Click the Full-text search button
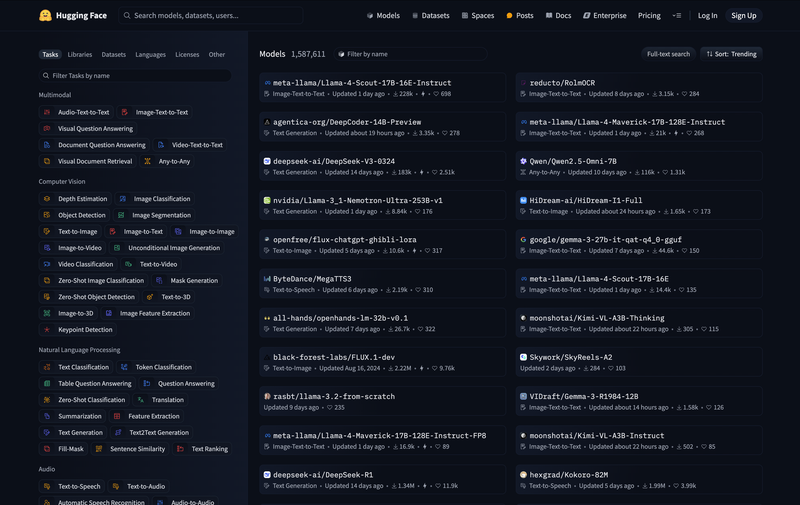Viewport: 800px width, 505px height. pyautogui.click(x=668, y=54)
